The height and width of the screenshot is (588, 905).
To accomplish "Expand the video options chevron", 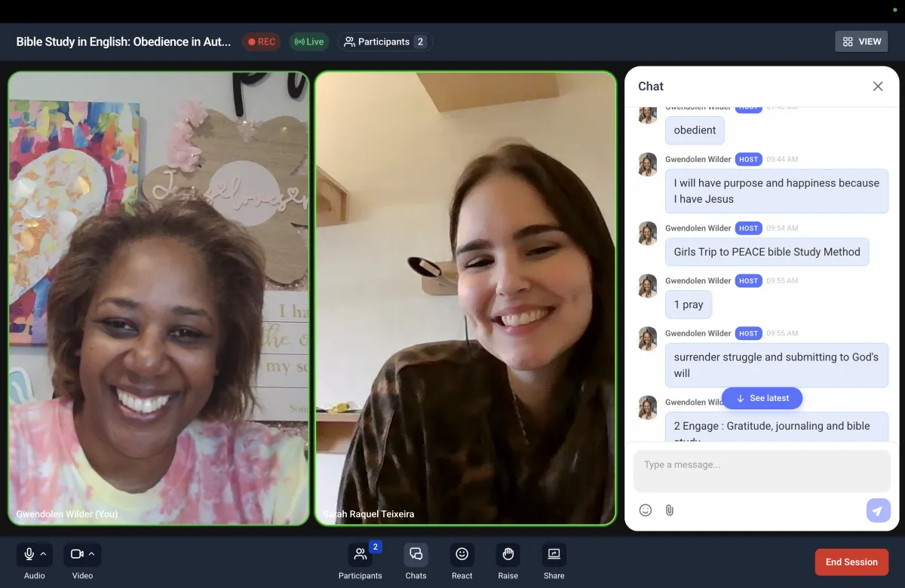I will [x=92, y=555].
